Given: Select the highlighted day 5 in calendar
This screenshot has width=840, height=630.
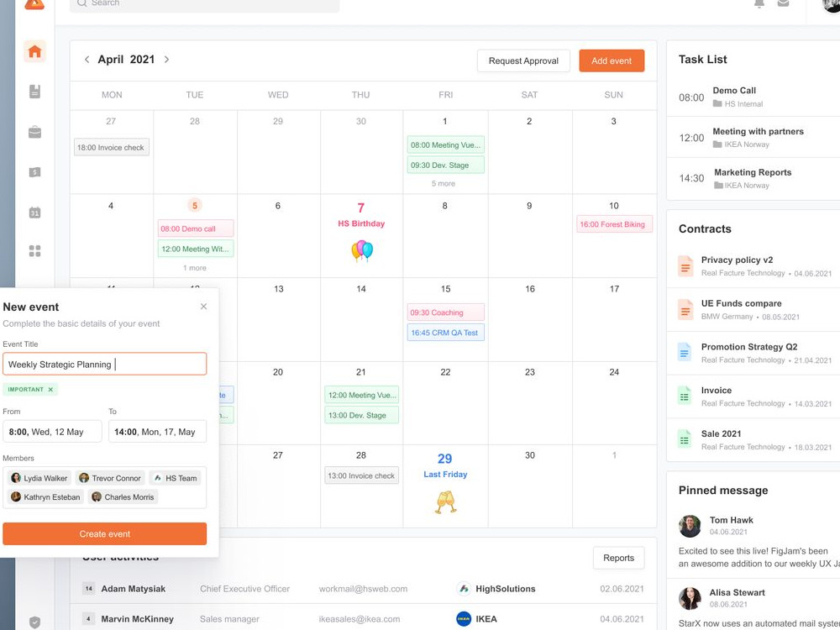Looking at the screenshot, I should [x=195, y=206].
